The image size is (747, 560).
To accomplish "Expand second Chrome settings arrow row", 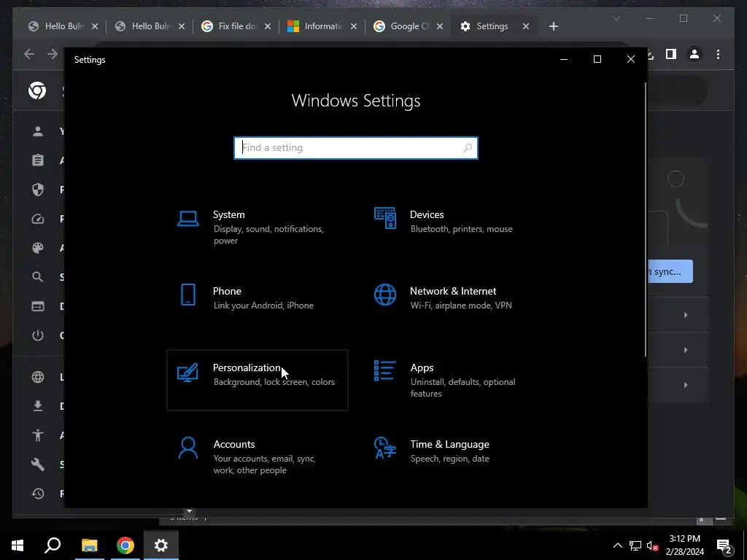I will click(686, 350).
